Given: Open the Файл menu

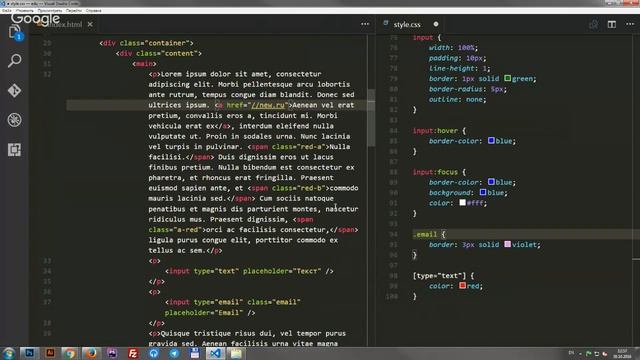Looking at the screenshot, I should (x=7, y=11).
